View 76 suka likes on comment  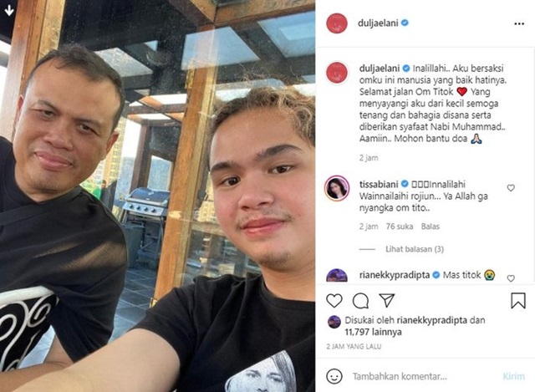[x=400, y=227]
